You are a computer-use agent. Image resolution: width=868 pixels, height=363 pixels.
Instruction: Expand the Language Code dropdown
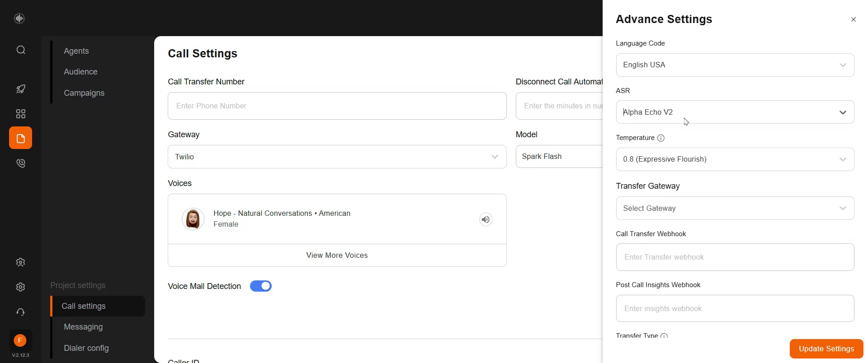click(735, 65)
